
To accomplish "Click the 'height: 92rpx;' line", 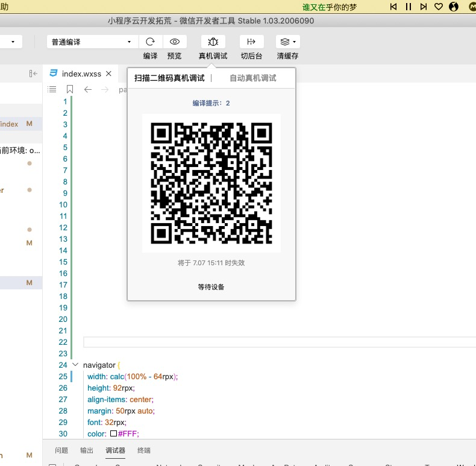I will (111, 388).
